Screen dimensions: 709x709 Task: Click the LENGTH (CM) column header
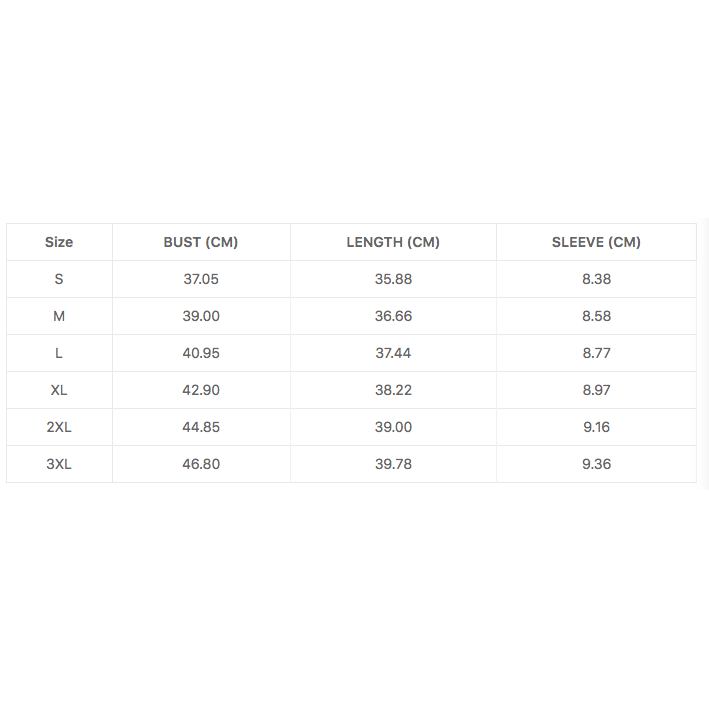pos(393,242)
